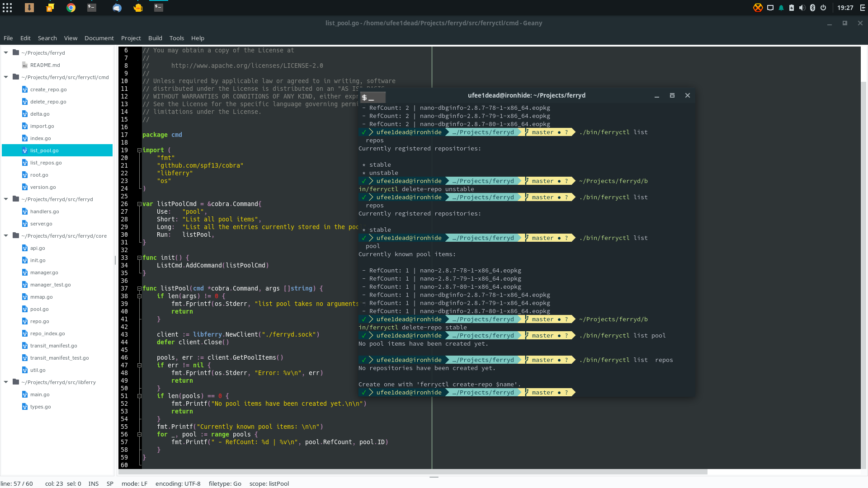
Task: Switch to the active terminal panel icon
Action: tap(159, 8)
